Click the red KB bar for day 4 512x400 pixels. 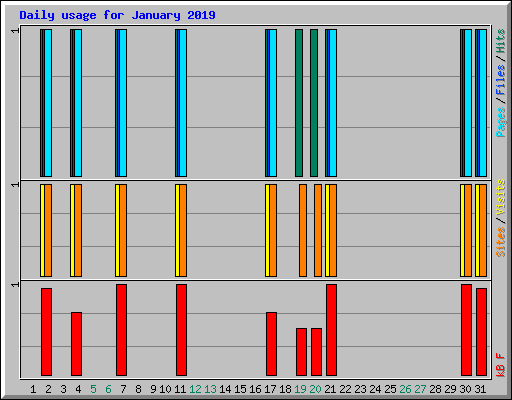point(76,344)
